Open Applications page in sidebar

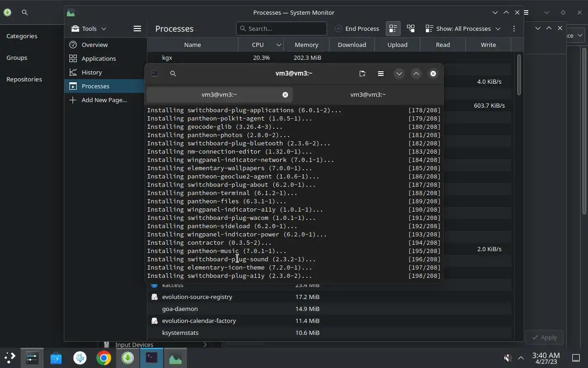(105, 58)
